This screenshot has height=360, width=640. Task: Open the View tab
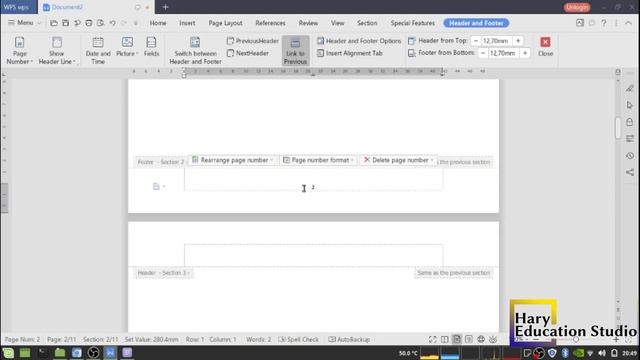(338, 23)
